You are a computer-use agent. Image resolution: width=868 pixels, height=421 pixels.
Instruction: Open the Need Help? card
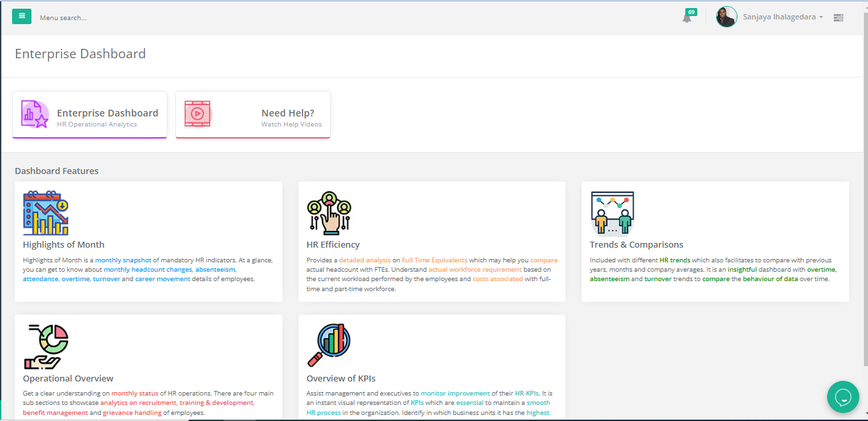[253, 114]
